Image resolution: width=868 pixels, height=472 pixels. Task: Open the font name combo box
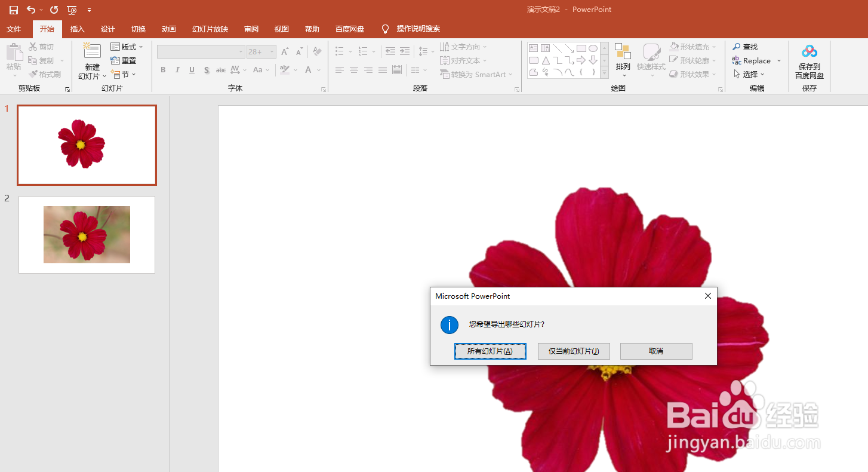point(201,52)
